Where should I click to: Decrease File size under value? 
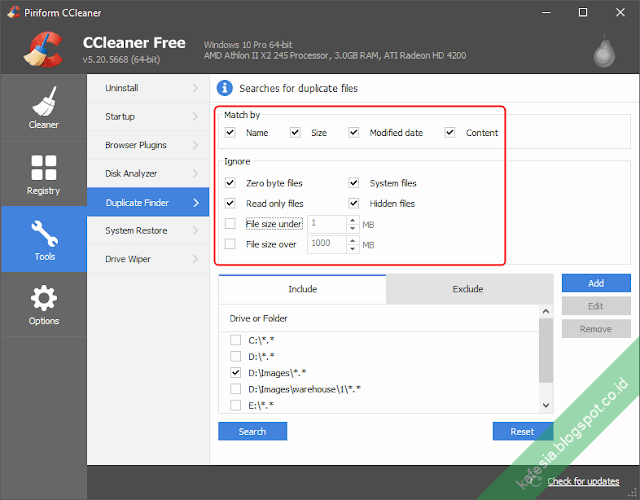[353, 229]
